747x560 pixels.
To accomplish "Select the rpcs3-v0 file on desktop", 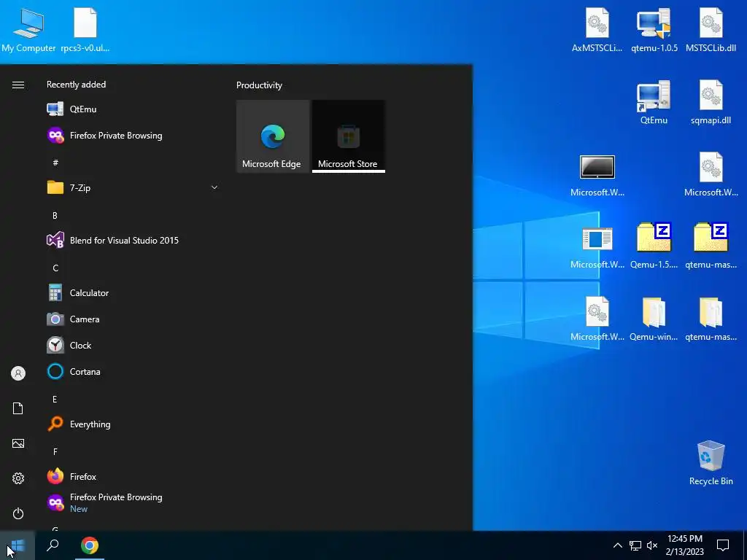I will click(x=85, y=29).
